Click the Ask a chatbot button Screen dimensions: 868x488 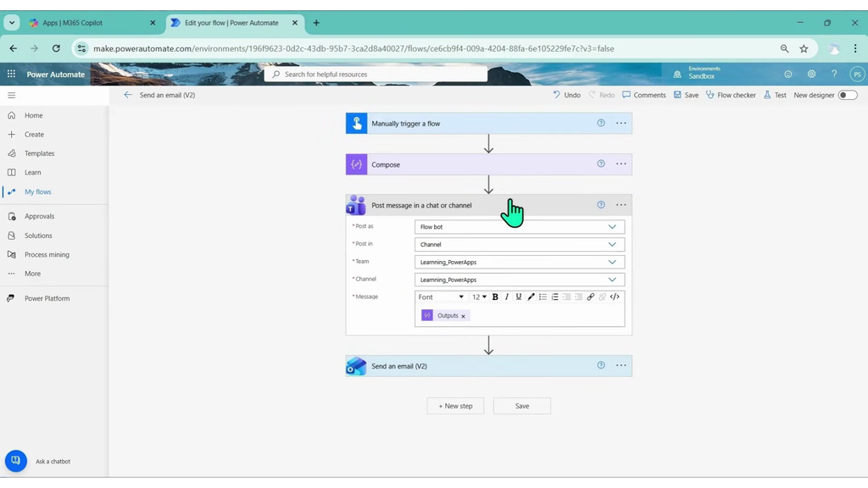point(16,461)
